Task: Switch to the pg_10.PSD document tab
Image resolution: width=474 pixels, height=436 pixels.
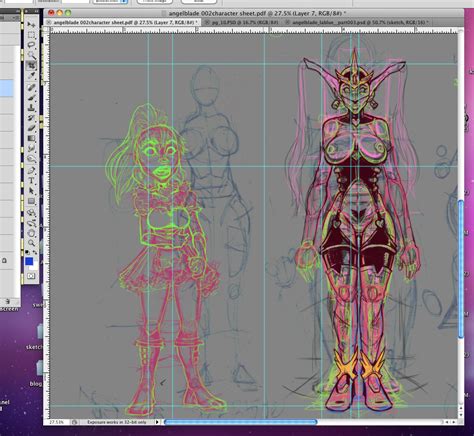Action: (245, 22)
